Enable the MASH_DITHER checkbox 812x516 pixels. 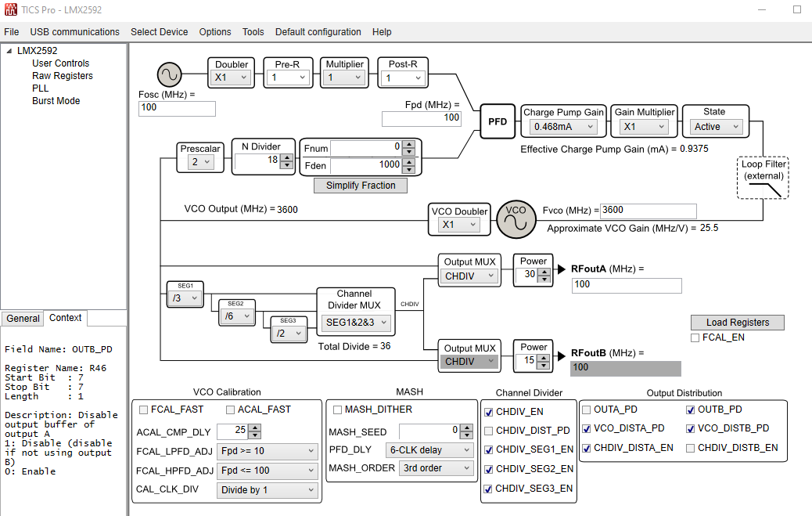(338, 410)
